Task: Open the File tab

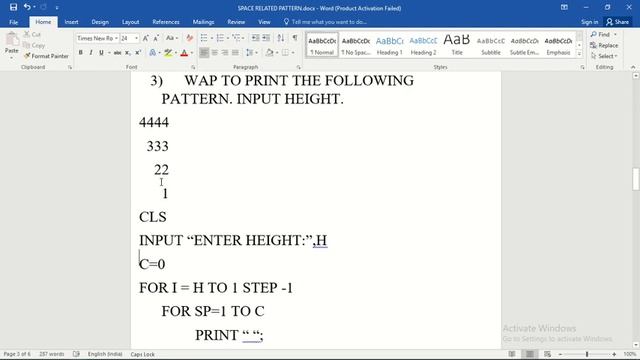Action: click(x=13, y=22)
